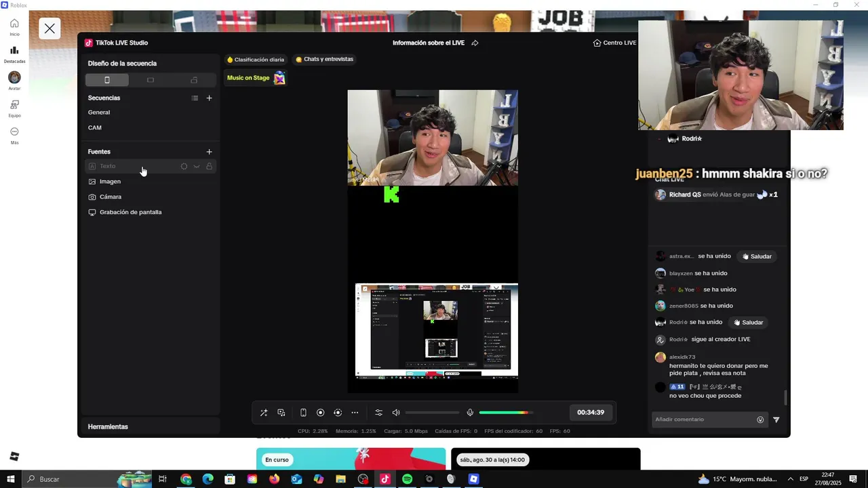Open Roblox Inicio sidebar icon
The width and height of the screenshot is (868, 488).
14,27
